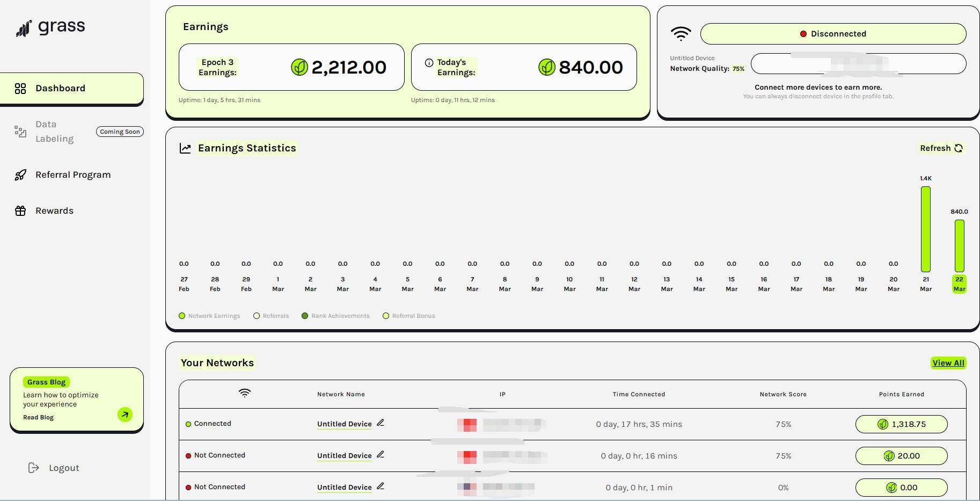980x501 pixels.
Task: Toggle Network Earnings legend series
Action: [209, 316]
